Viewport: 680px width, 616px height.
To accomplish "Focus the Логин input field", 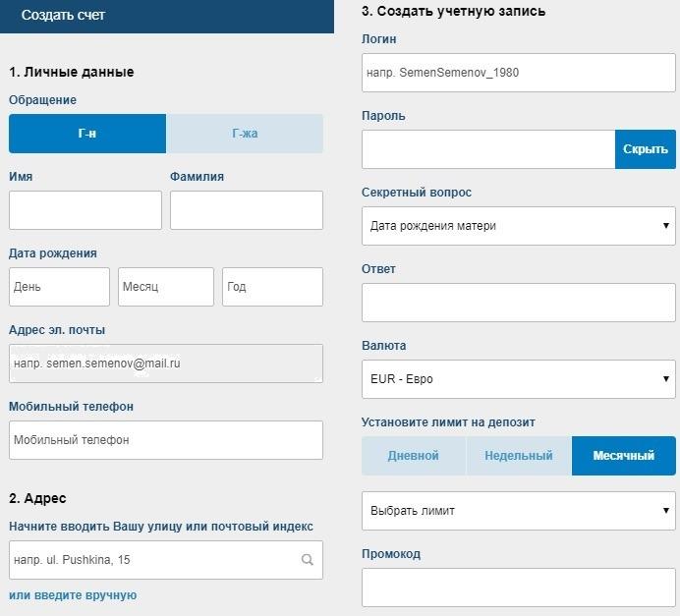I will tap(518, 73).
